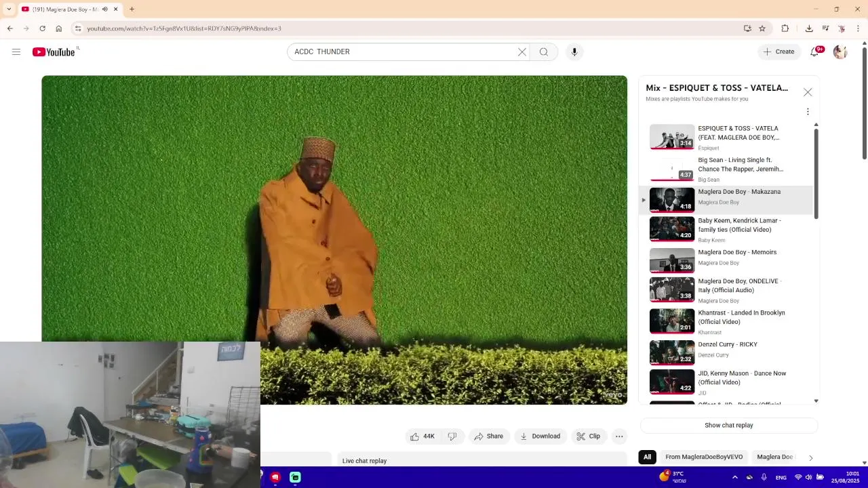Play Maglera Doe Boy - Memoirs
This screenshot has width=868, height=488.
pos(726,260)
